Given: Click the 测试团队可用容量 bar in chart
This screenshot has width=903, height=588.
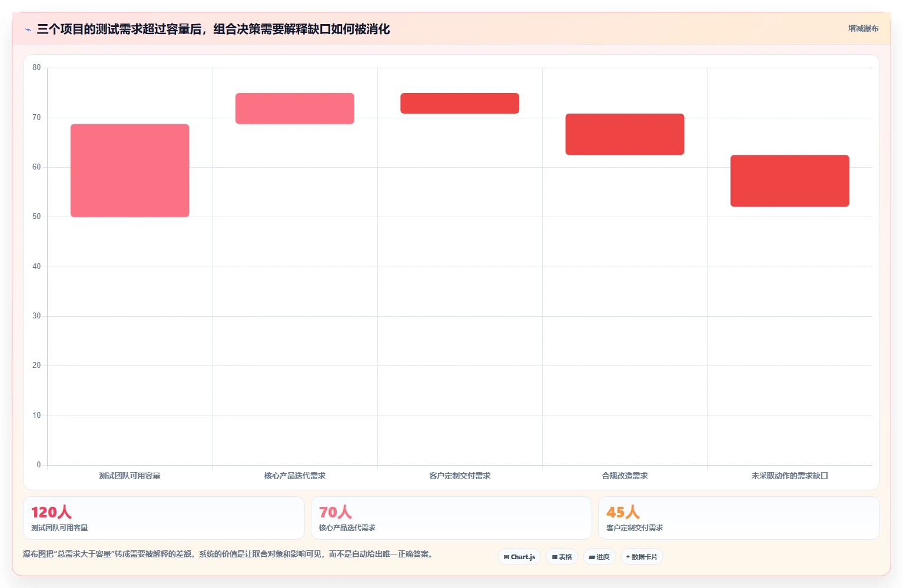Looking at the screenshot, I should [130, 171].
